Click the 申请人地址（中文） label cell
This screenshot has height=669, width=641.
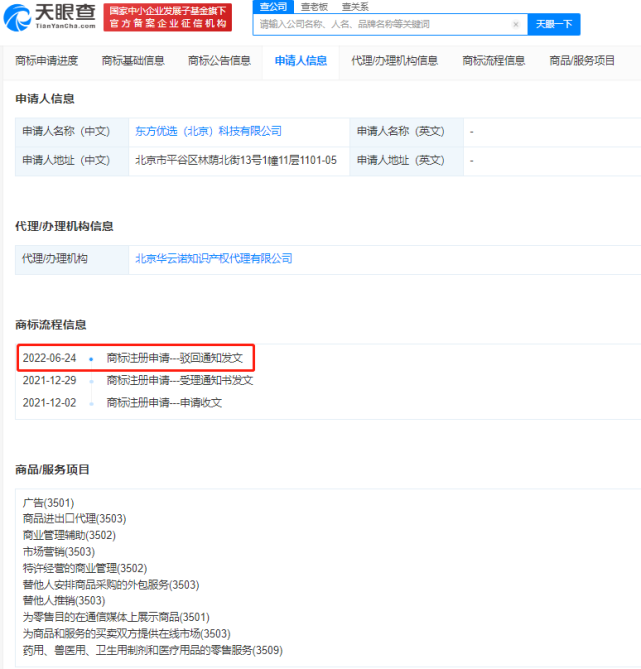tap(72, 161)
